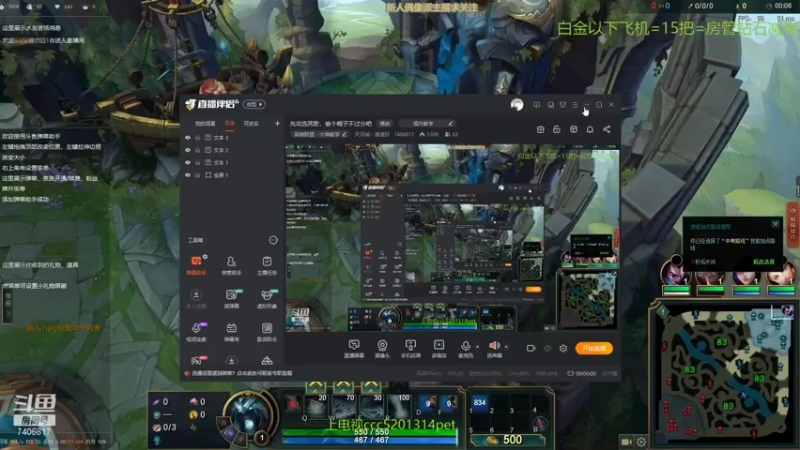Open the in-game settings gear below the minimap
Viewport: 800px width, 450px height.
(641, 442)
